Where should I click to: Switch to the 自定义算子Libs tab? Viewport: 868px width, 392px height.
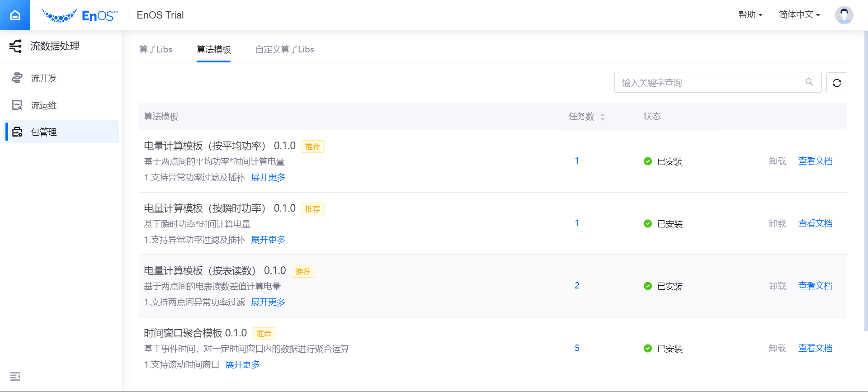click(284, 49)
